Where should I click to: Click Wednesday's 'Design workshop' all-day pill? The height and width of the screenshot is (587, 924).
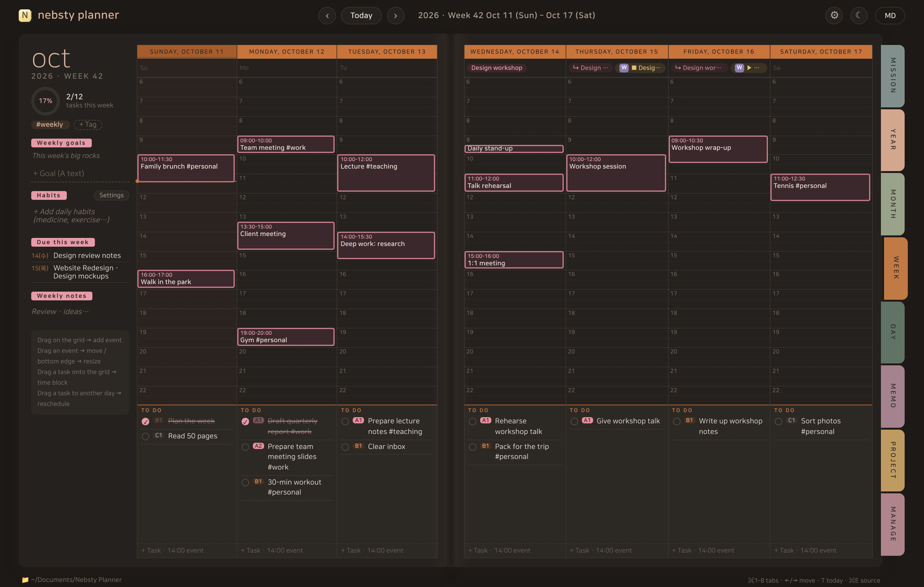[x=497, y=67]
